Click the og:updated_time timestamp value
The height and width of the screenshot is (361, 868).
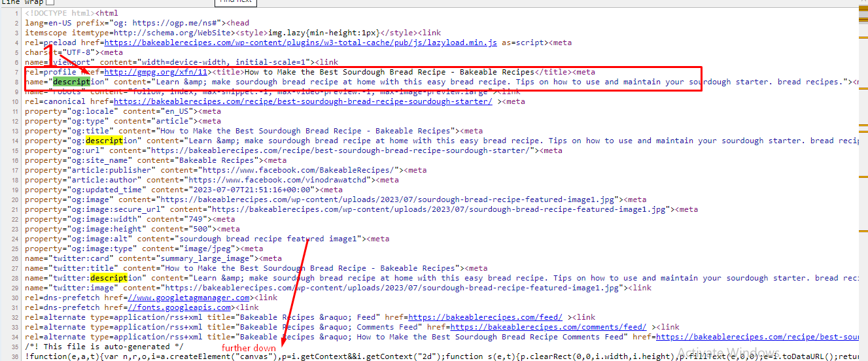tap(249, 190)
